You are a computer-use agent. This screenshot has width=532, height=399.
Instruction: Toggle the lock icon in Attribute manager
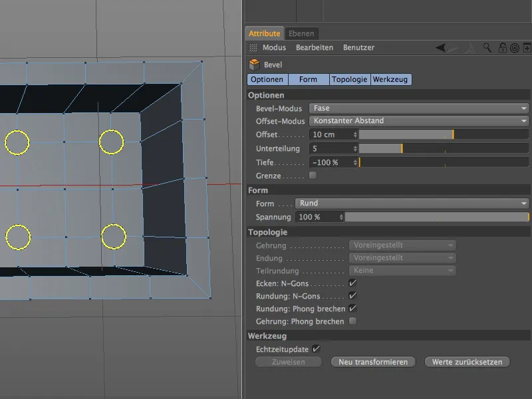[x=503, y=48]
